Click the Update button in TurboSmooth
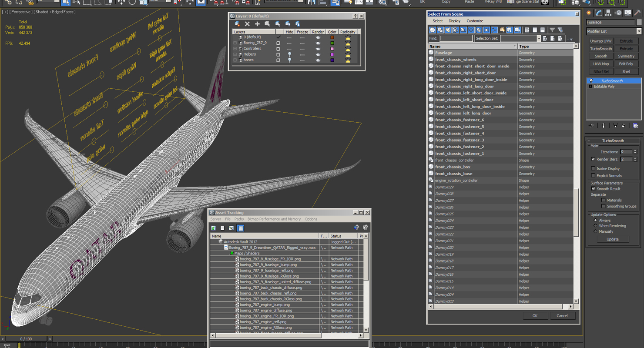This screenshot has width=644, height=348. pyautogui.click(x=613, y=239)
